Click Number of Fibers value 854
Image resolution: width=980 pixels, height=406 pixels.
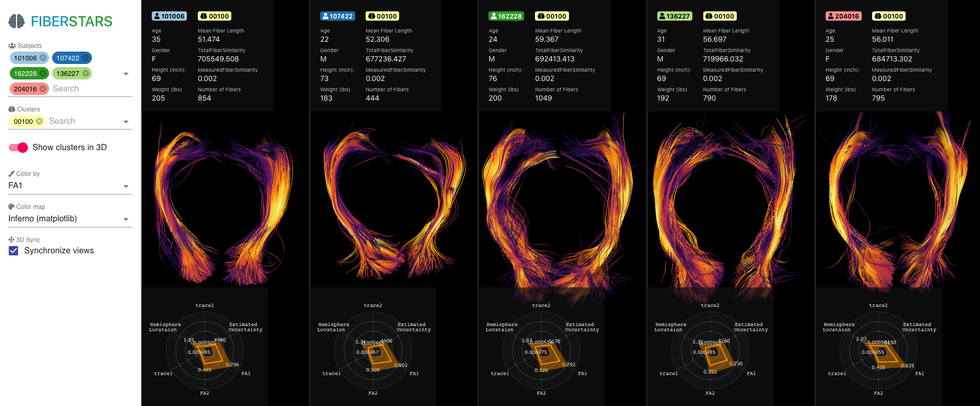coord(204,98)
